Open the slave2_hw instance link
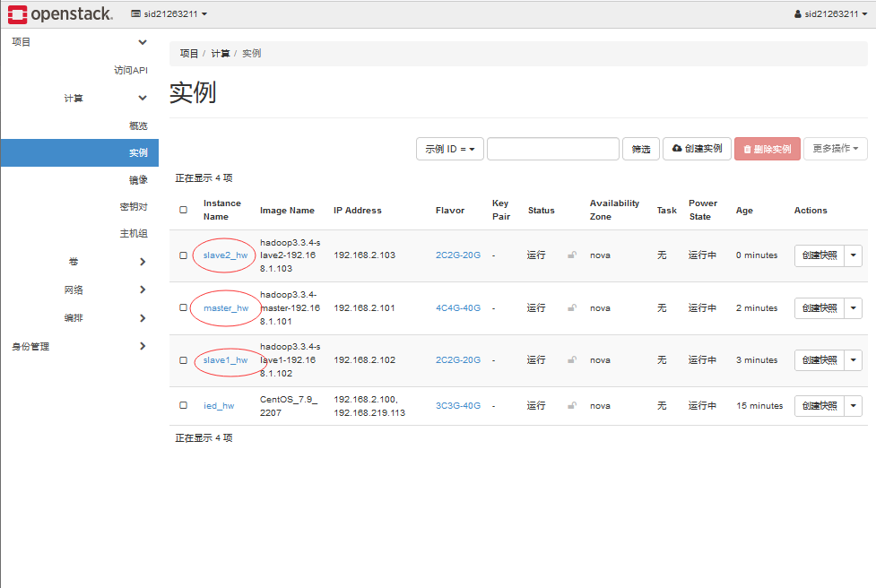Image resolution: width=876 pixels, height=588 pixels. pyautogui.click(x=225, y=255)
